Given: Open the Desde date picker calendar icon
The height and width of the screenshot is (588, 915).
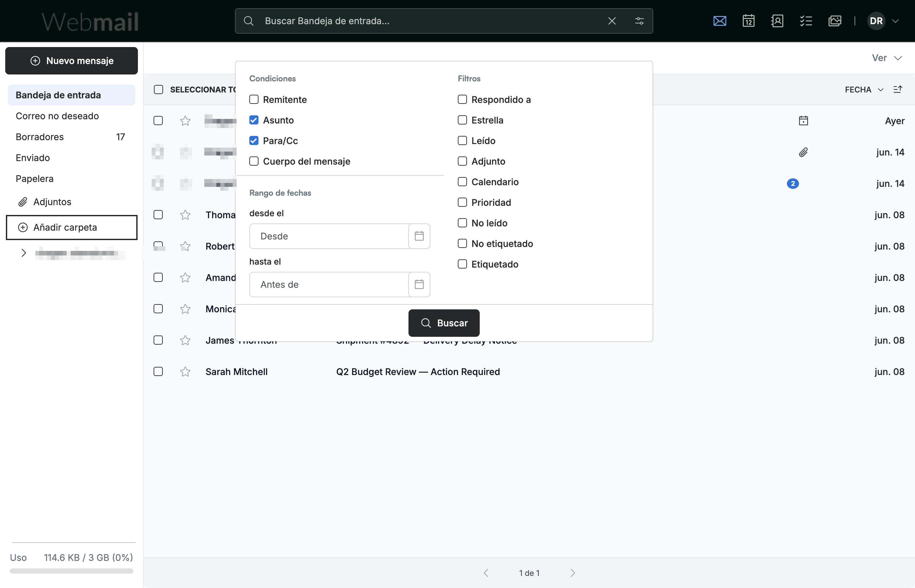Looking at the screenshot, I should [x=419, y=236].
